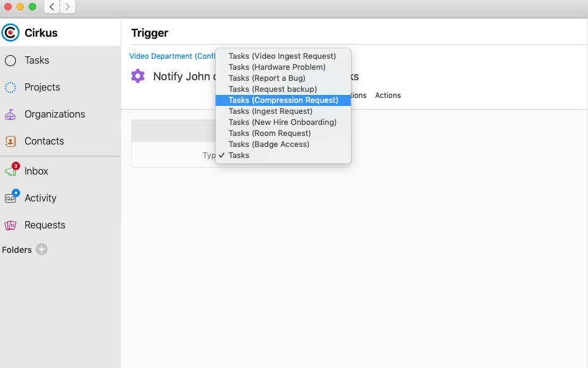This screenshot has width=588, height=368.
Task: Select the checkmarked Tasks option
Action: tap(239, 155)
